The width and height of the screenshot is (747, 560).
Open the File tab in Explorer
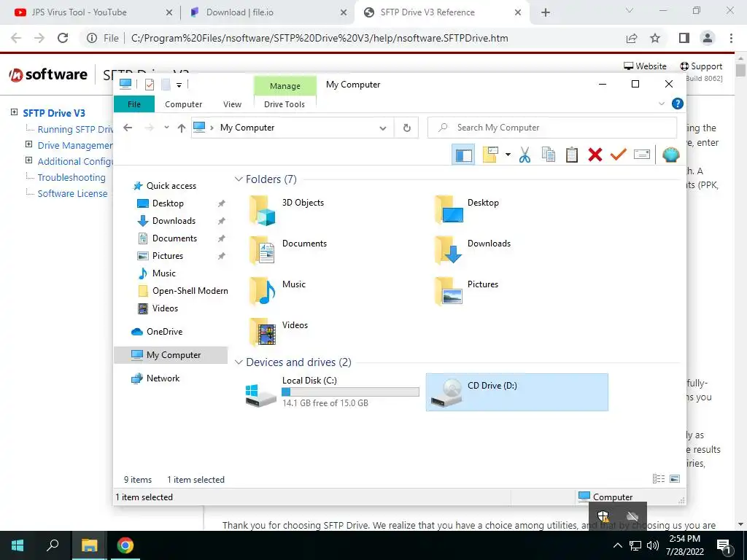click(x=134, y=104)
